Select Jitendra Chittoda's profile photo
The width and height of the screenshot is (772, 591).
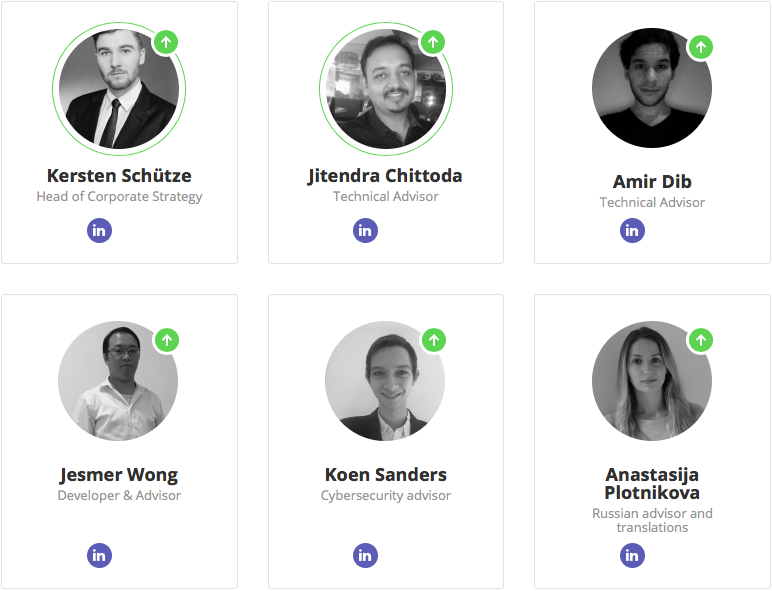click(386, 89)
